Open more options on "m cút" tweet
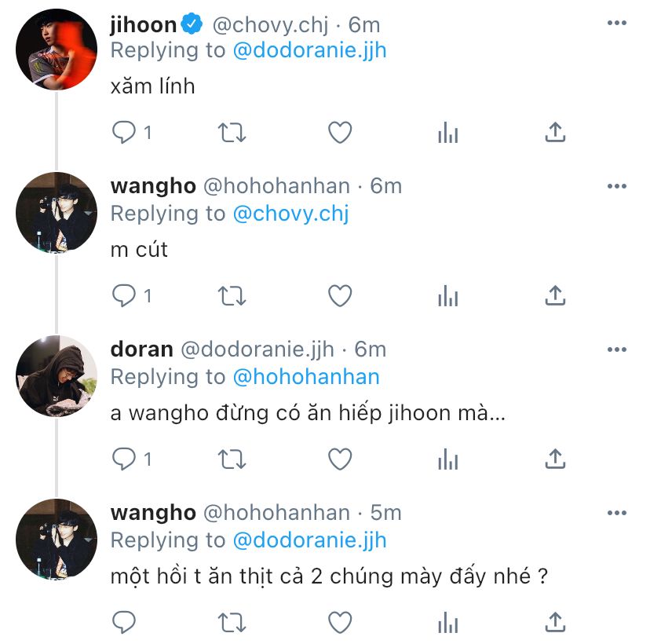The width and height of the screenshot is (650, 644). point(617,186)
